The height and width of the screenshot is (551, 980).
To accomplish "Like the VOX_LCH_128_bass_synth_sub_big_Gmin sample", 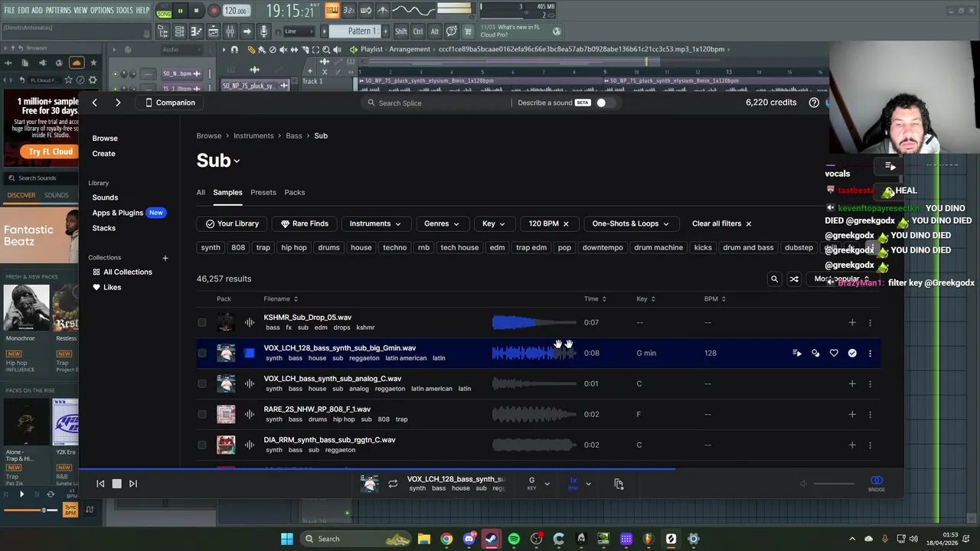I will tap(834, 353).
